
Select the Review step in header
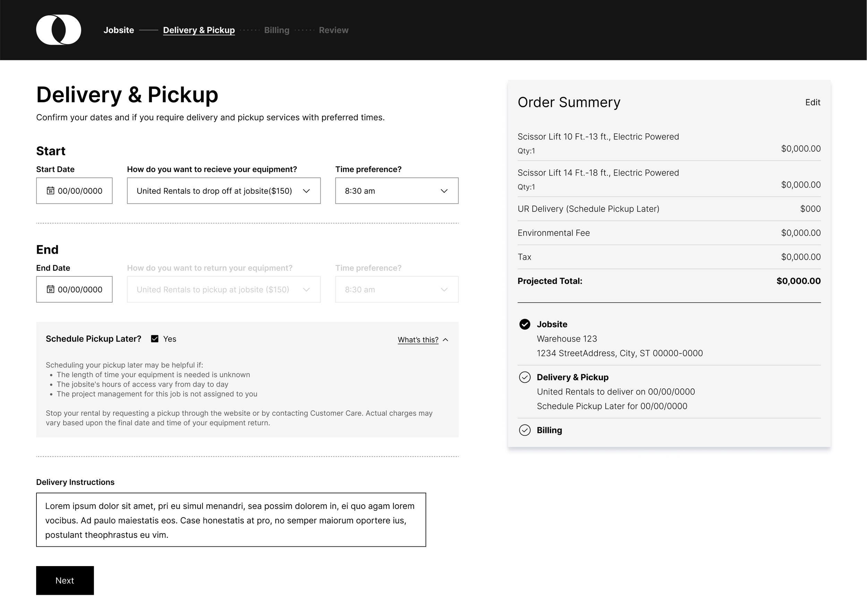(334, 30)
